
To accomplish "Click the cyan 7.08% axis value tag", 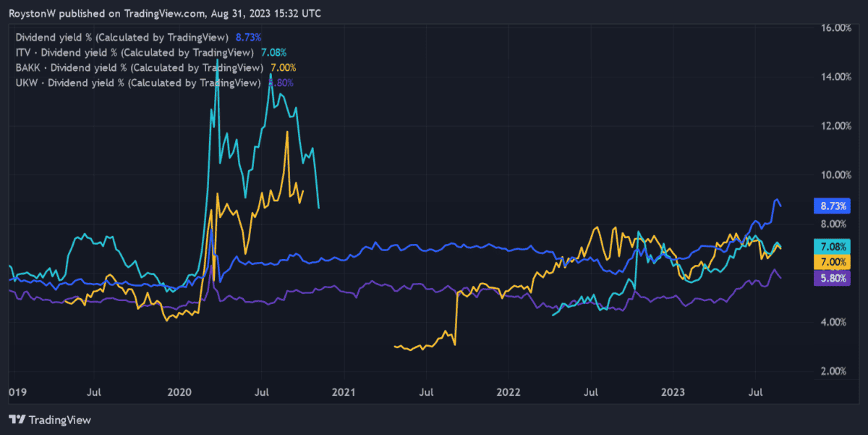I will [831, 247].
